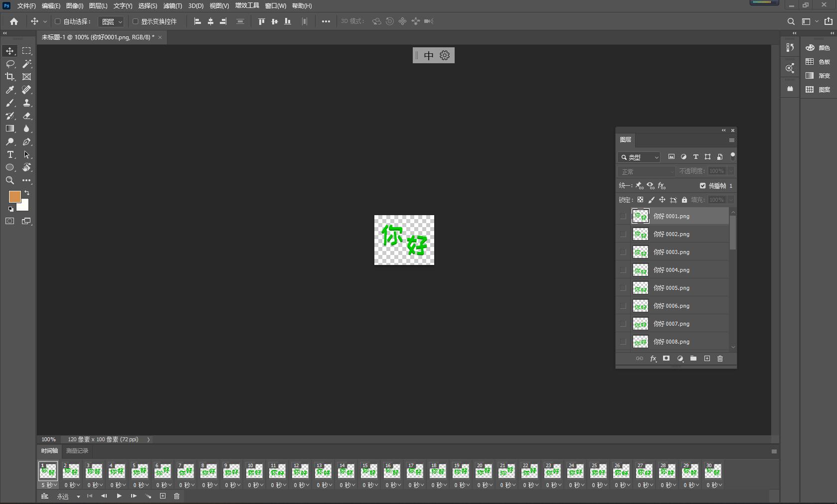
Task: Open the Filter (滤镜) menu
Action: click(x=172, y=6)
